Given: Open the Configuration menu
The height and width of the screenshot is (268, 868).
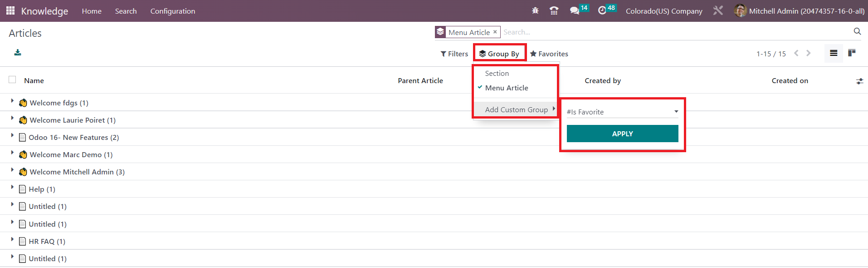Looking at the screenshot, I should click(173, 11).
